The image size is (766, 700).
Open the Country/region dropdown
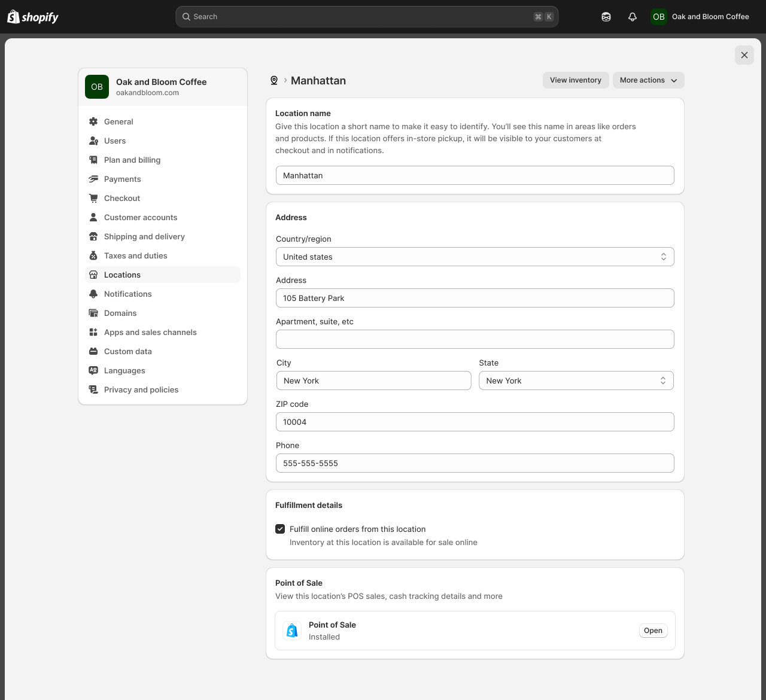(x=475, y=257)
